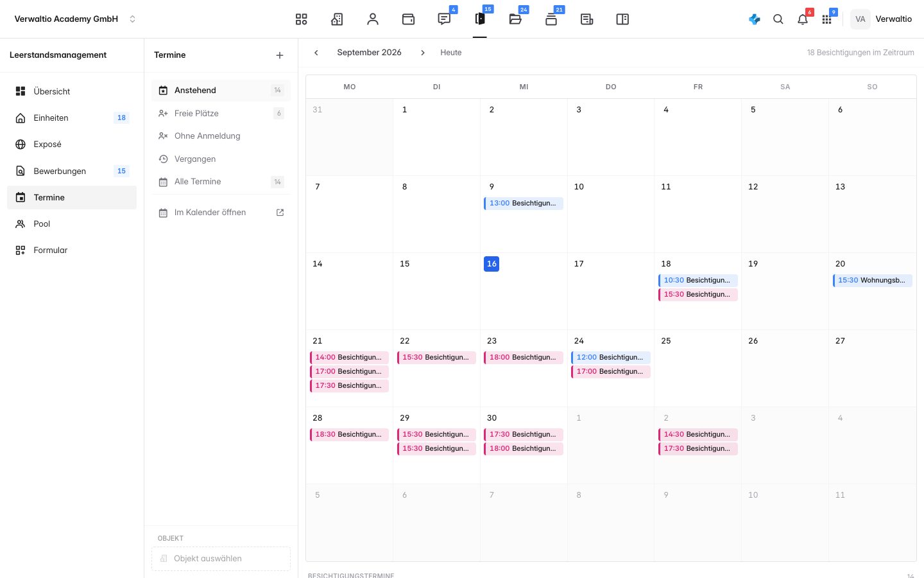Open Einheiten in the sidebar
The height and width of the screenshot is (578, 924).
pos(72,118)
